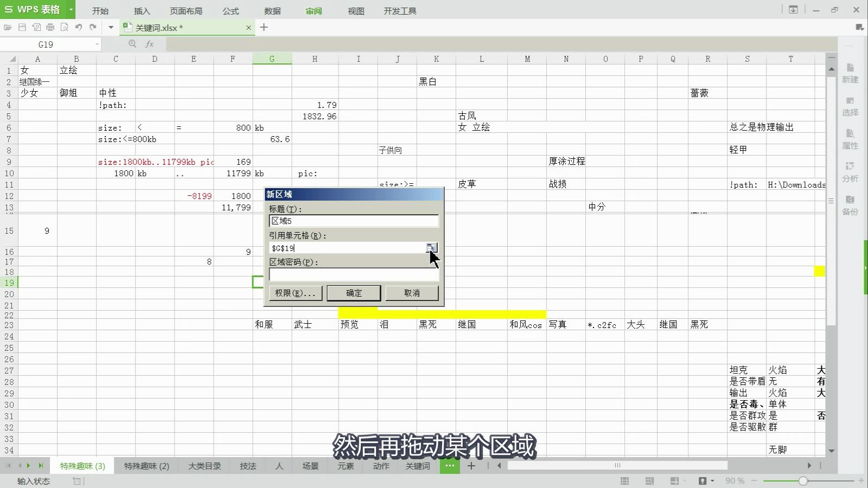
Task: Redo the last undone action
Action: pos(93,27)
